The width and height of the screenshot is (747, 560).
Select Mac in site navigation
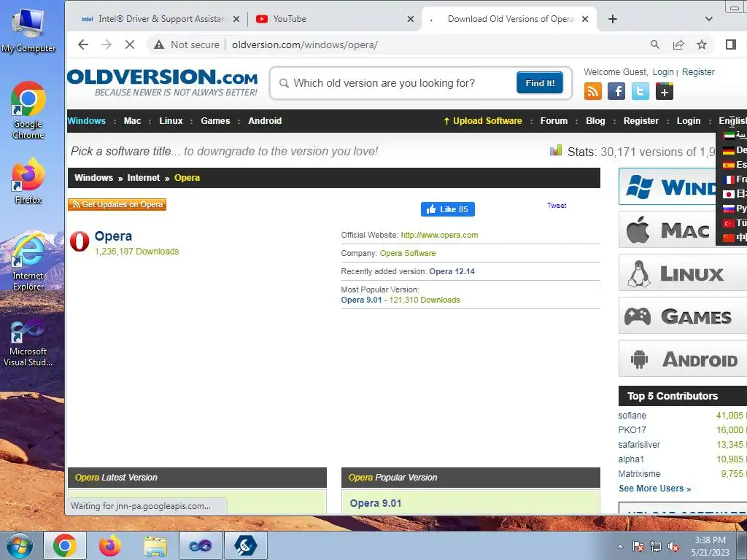click(133, 121)
